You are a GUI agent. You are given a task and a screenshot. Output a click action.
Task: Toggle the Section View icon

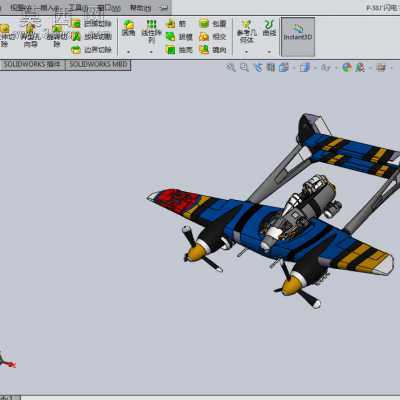[271, 68]
